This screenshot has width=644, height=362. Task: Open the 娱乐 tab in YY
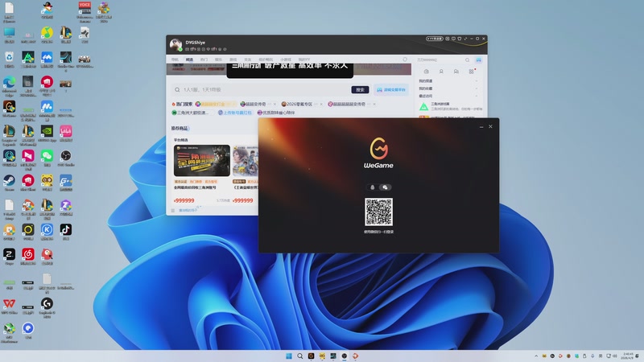coord(218,60)
